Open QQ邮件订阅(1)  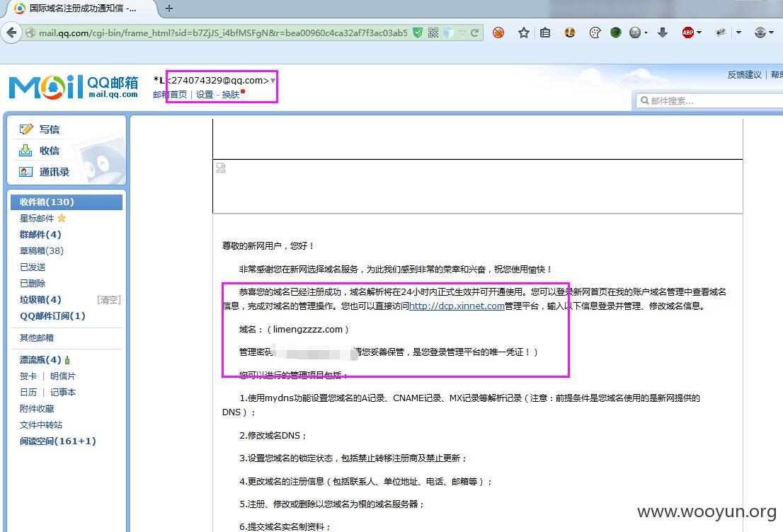tap(52, 316)
